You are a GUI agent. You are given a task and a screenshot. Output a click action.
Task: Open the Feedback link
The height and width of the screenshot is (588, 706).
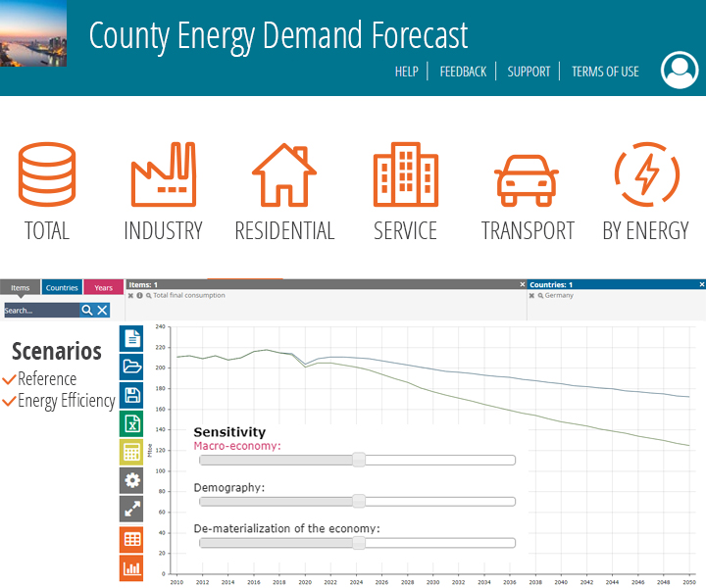[x=463, y=72]
